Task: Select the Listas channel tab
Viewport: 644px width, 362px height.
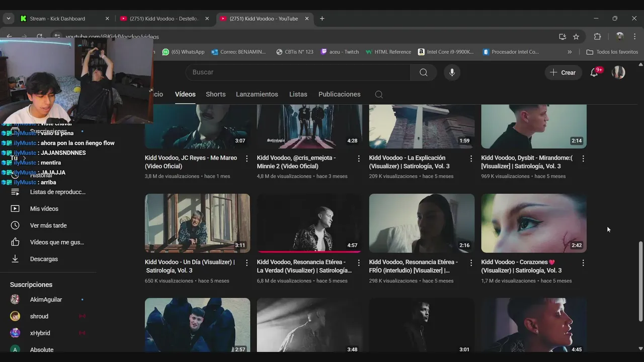Action: 298,95
